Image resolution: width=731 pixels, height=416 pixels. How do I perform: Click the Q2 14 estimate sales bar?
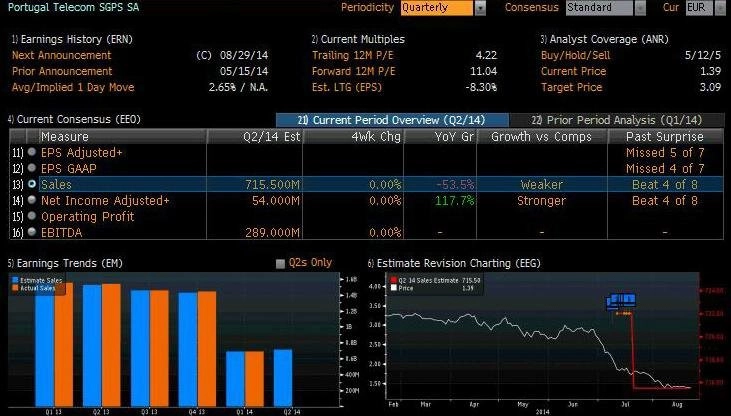tap(283, 378)
